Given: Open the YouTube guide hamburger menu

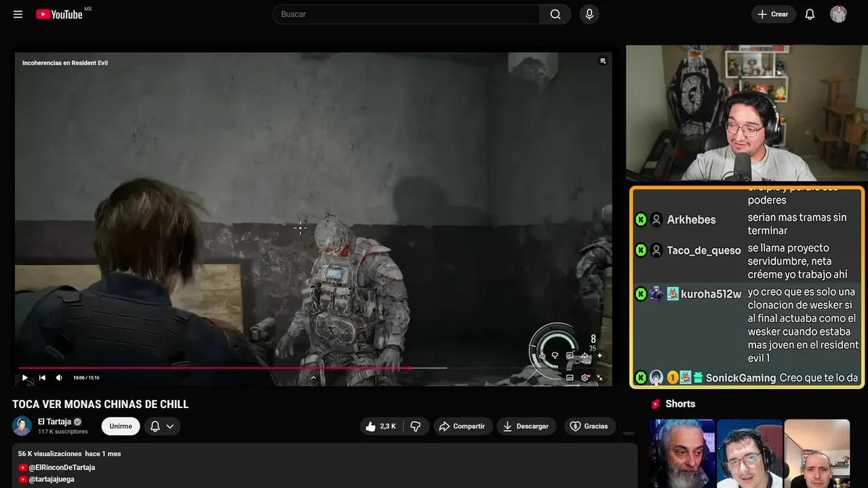Looking at the screenshot, I should click(18, 14).
